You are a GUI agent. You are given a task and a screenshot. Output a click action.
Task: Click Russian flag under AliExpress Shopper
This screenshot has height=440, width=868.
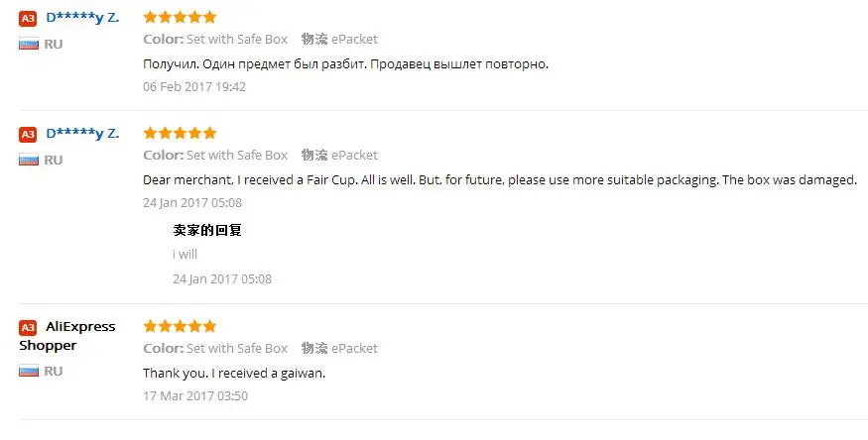point(29,371)
